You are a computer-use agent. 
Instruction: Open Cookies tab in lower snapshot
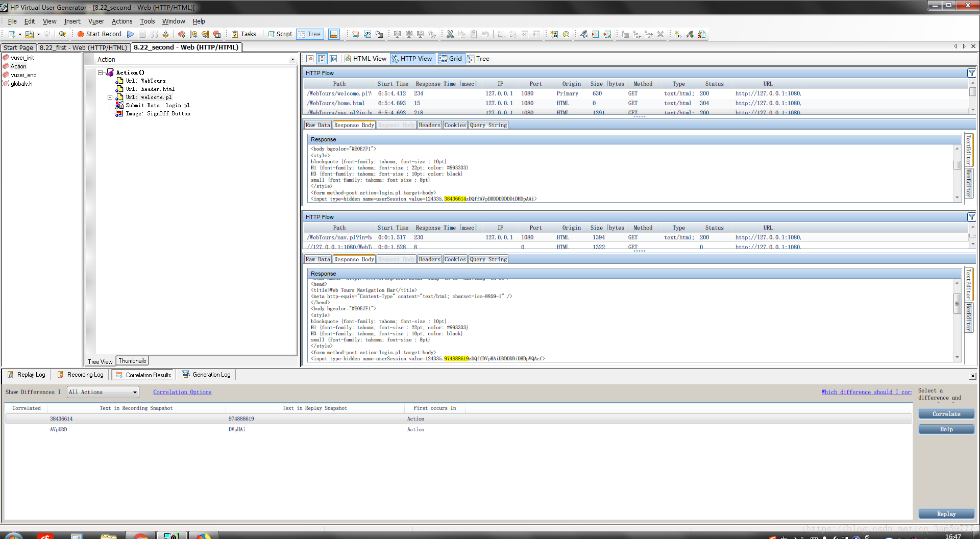(x=455, y=259)
